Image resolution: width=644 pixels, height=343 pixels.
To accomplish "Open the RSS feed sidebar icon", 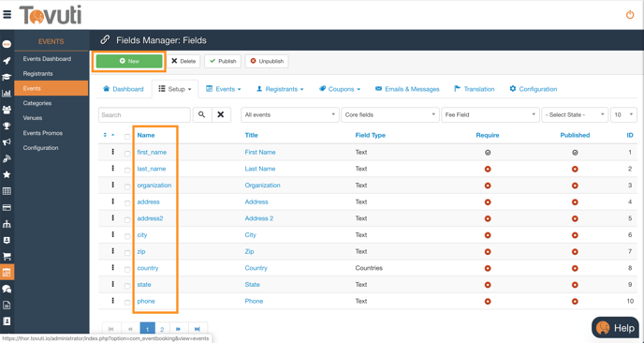I will pos(7,158).
